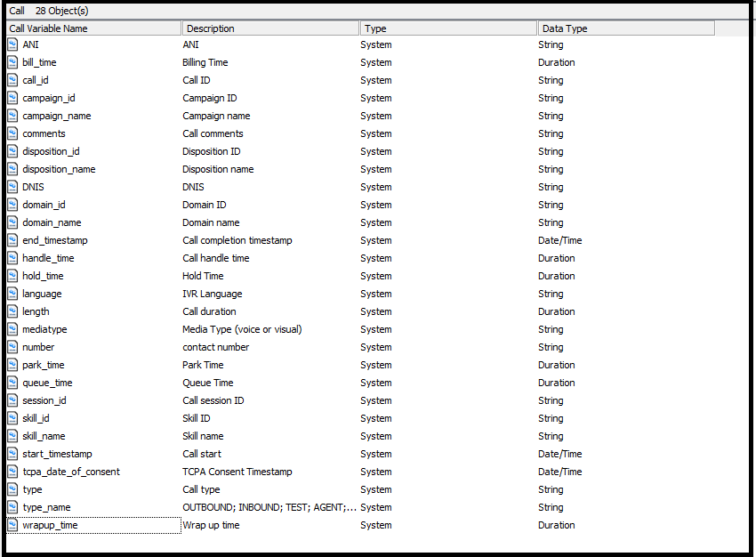
Task: Select the campaign_name variable name
Action: [x=56, y=117]
